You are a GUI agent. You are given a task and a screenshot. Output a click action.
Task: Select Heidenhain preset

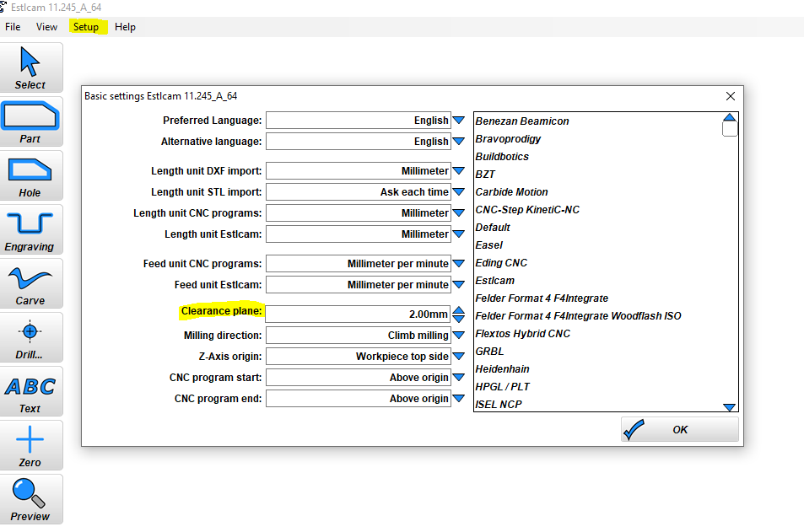[x=503, y=369]
